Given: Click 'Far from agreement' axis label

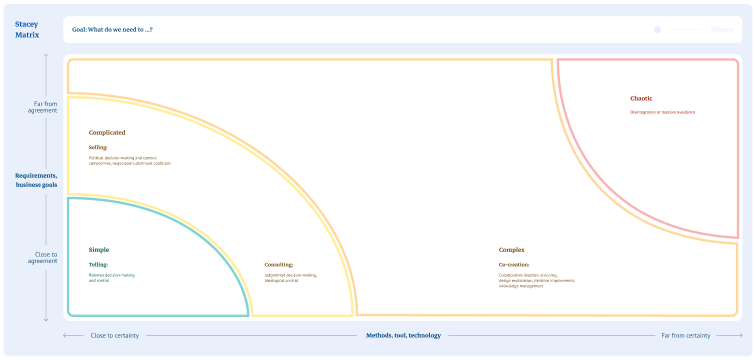Looking at the screenshot, I should [46, 107].
